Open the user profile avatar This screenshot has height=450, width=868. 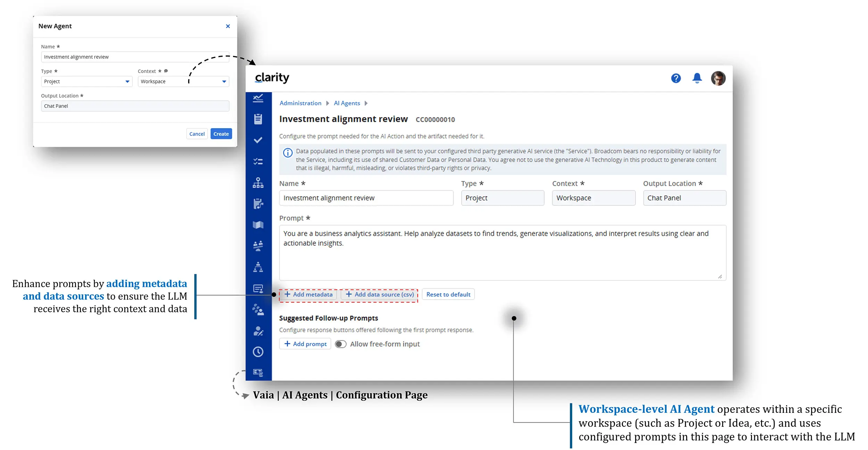[718, 78]
